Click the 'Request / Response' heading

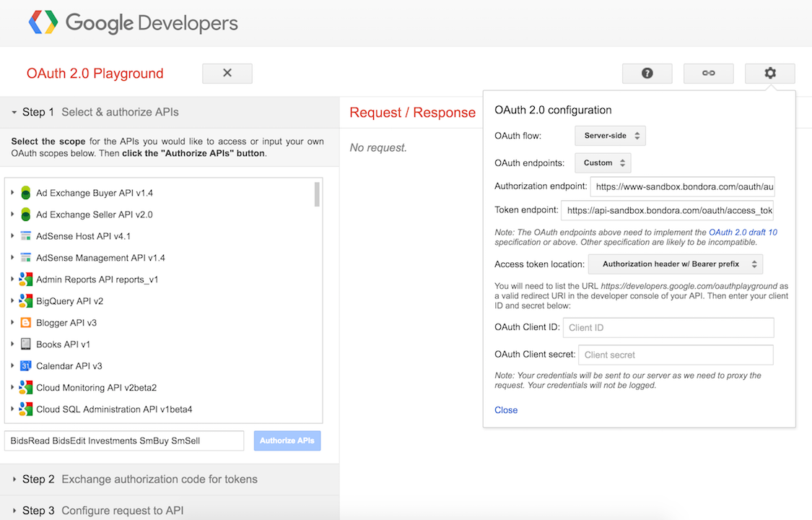tap(413, 113)
